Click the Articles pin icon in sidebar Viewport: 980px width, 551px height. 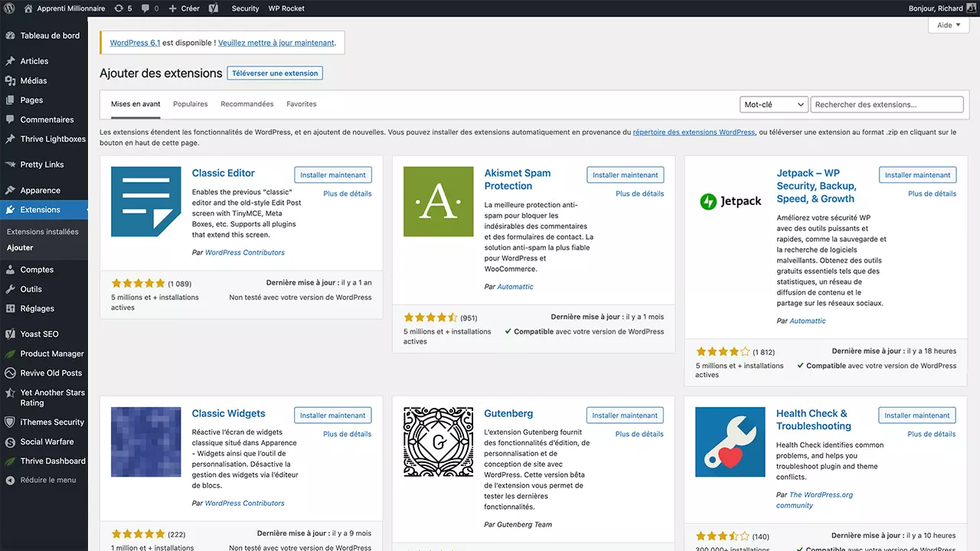[10, 61]
